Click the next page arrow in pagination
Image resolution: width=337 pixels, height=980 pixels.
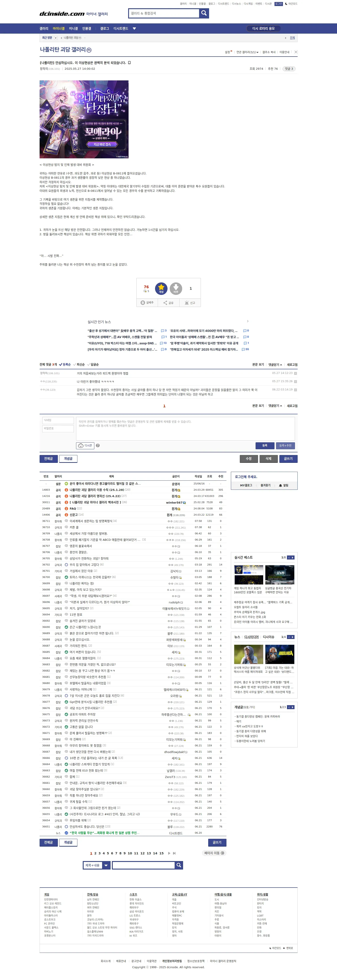[x=169, y=853]
